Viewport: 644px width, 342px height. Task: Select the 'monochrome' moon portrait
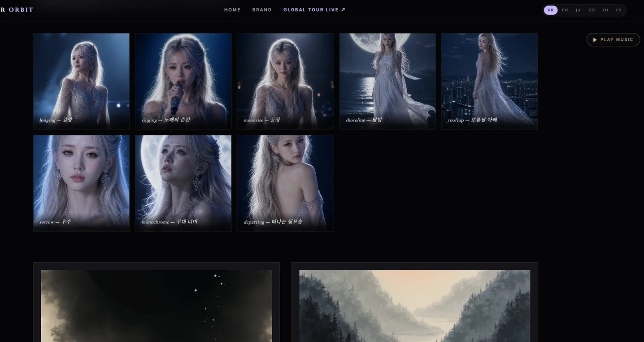click(x=183, y=183)
